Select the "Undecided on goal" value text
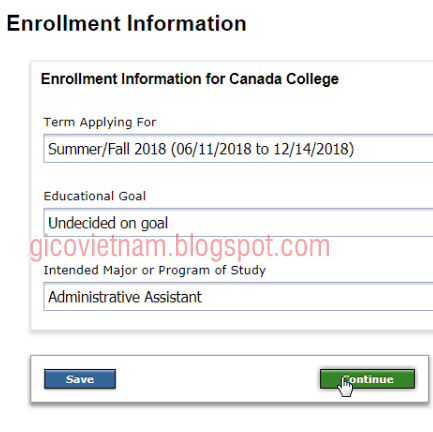 [x=108, y=223]
